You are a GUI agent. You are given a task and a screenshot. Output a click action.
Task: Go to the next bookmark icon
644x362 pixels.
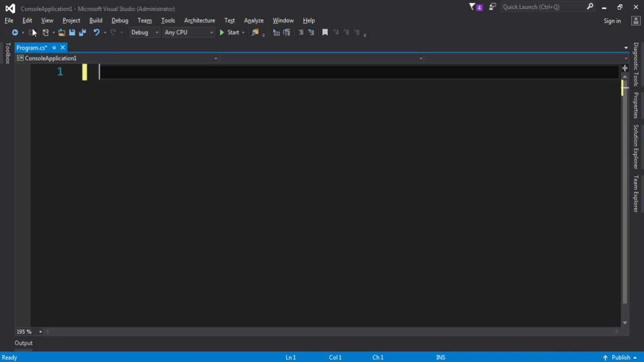point(347,32)
